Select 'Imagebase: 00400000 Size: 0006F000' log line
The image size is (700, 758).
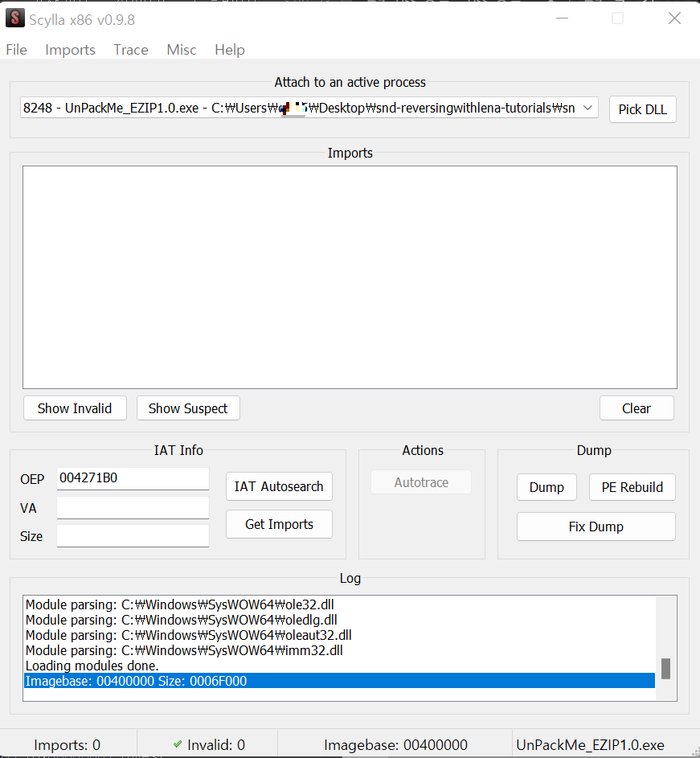tap(339, 681)
